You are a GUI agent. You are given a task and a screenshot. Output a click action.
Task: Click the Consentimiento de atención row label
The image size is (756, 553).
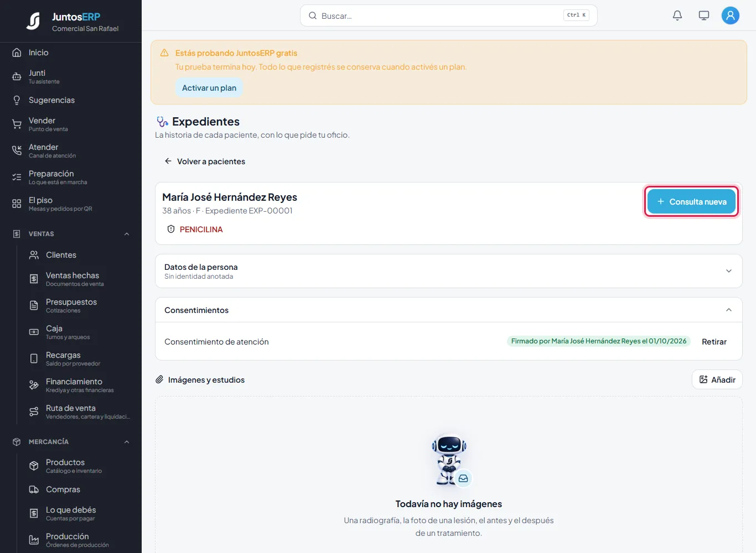216,342
